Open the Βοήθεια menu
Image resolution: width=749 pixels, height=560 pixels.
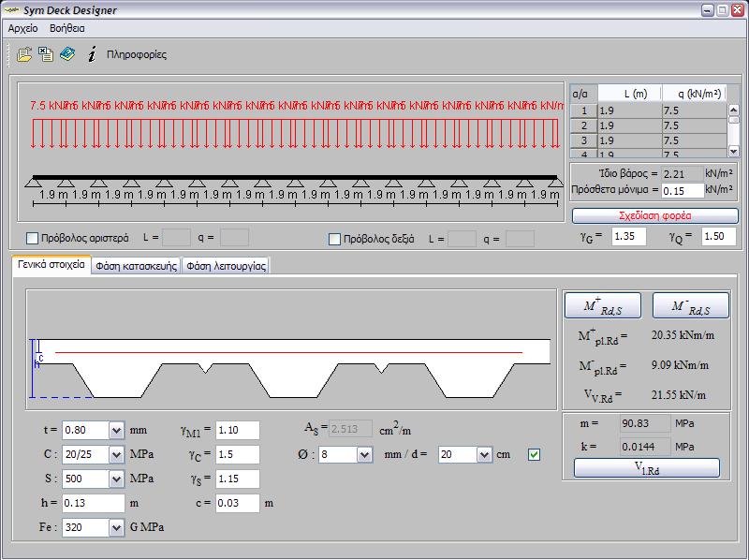(x=67, y=28)
